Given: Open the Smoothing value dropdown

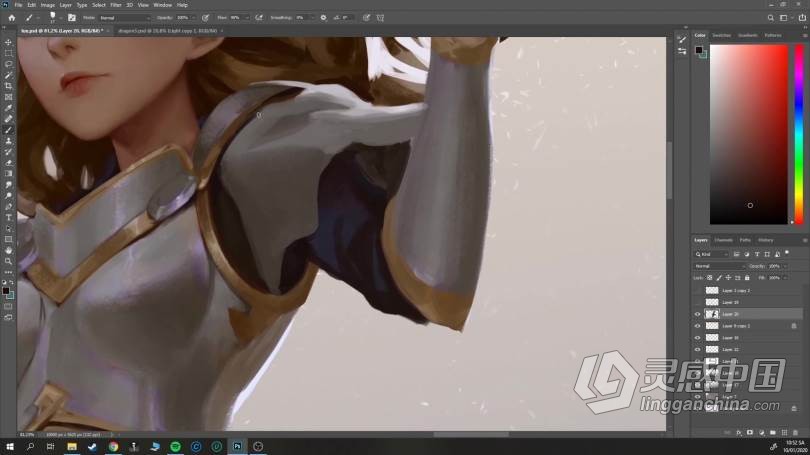Looking at the screenshot, I should tap(312, 18).
